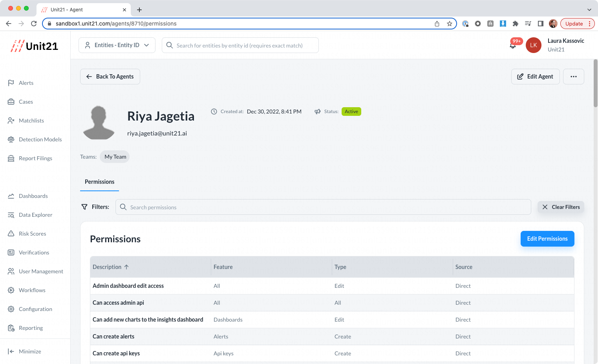Select the Admin dashboard edit access row
The height and width of the screenshot is (364, 598).
click(332, 286)
